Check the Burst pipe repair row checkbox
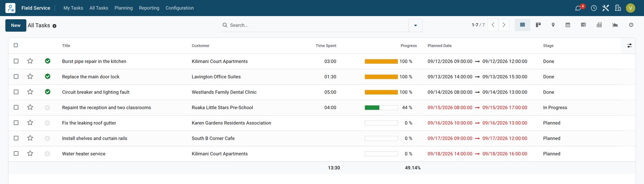Viewport: 644px width, 184px height. pyautogui.click(x=16, y=61)
